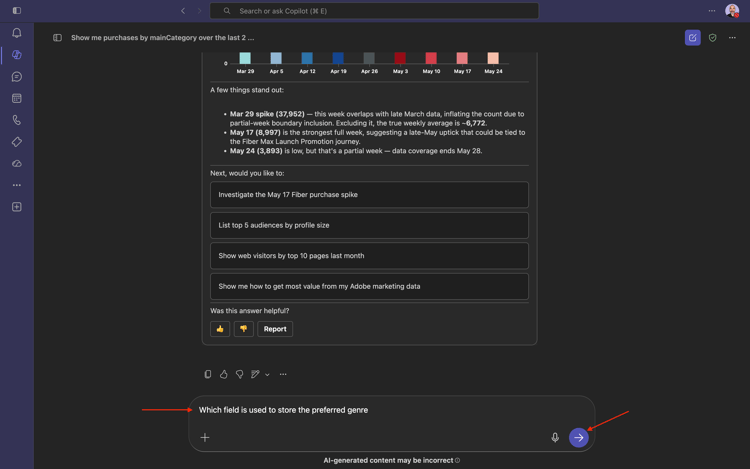
Task: Click the thumbs down emoji button
Action: [x=243, y=329]
